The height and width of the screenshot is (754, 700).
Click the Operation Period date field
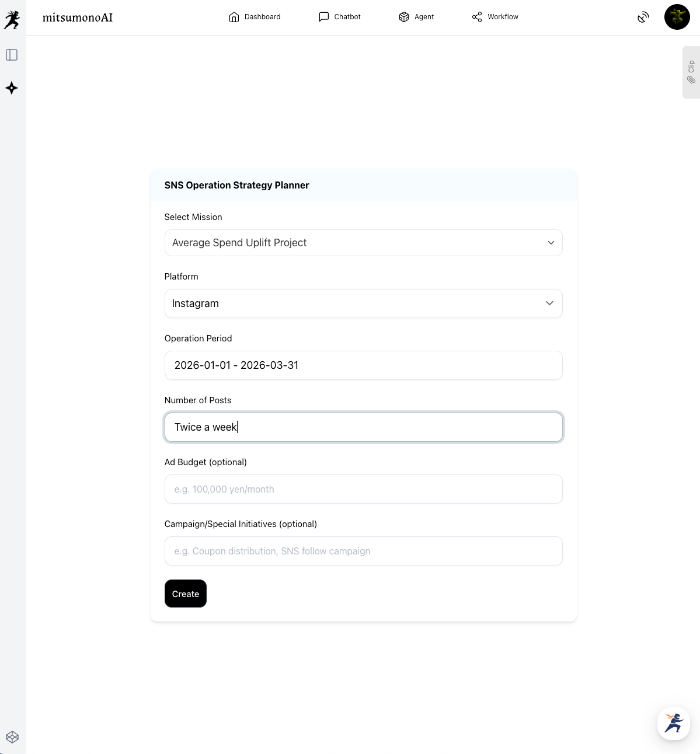363,365
